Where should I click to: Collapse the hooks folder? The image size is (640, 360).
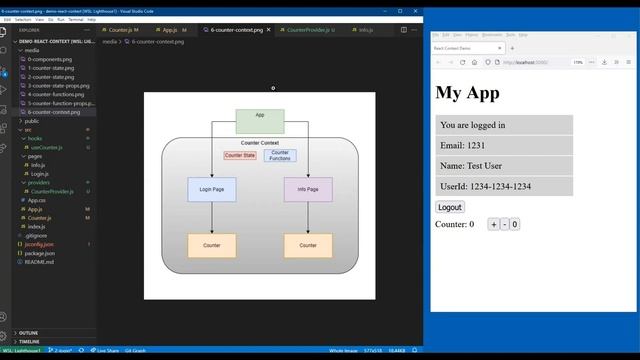[35, 138]
